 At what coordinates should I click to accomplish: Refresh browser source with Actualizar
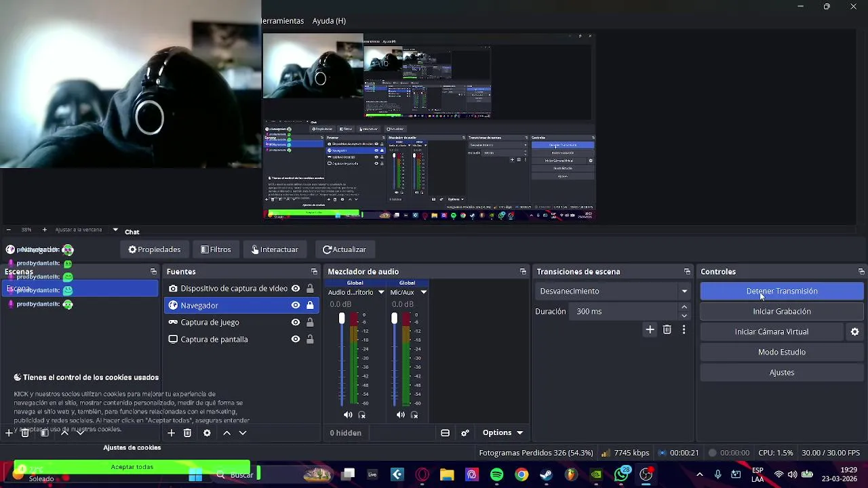[x=344, y=249]
